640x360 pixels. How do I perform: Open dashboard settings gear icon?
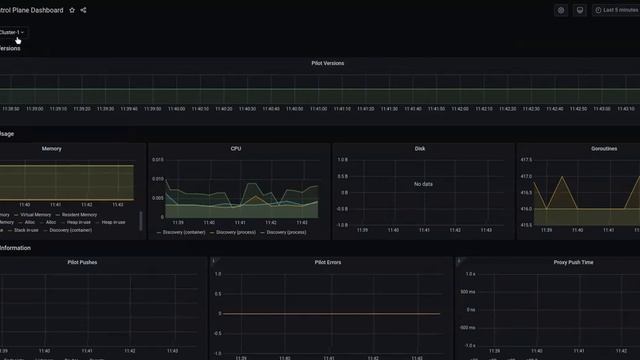561,10
